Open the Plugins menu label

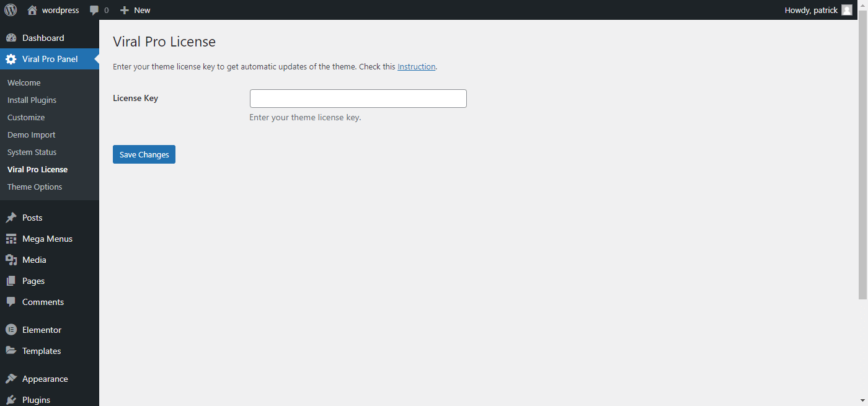click(x=36, y=400)
